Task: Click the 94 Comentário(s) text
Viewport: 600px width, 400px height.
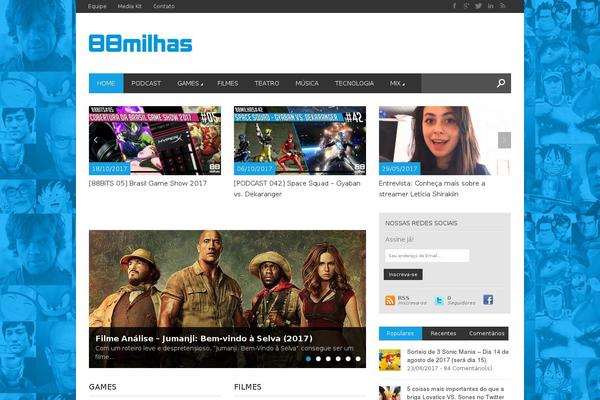Action: pyautogui.click(x=468, y=368)
